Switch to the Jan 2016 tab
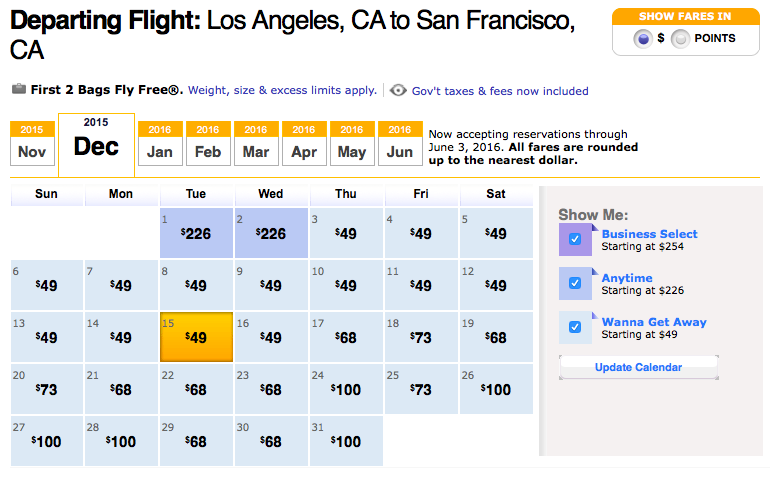Screen dimensions: 773x477 pyautogui.click(x=158, y=144)
